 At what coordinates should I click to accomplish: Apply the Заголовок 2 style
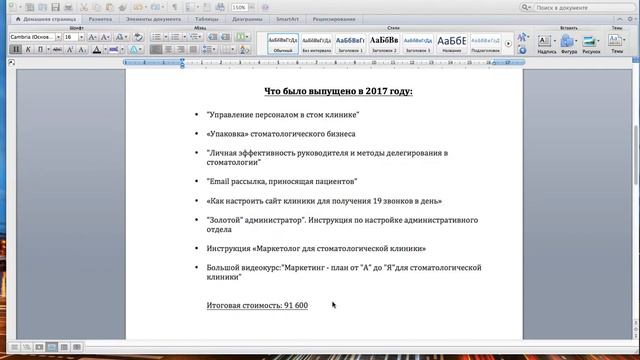tap(384, 44)
